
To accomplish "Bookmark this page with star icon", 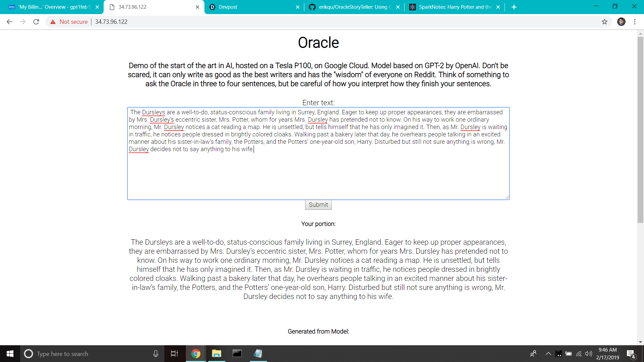I will tap(604, 22).
